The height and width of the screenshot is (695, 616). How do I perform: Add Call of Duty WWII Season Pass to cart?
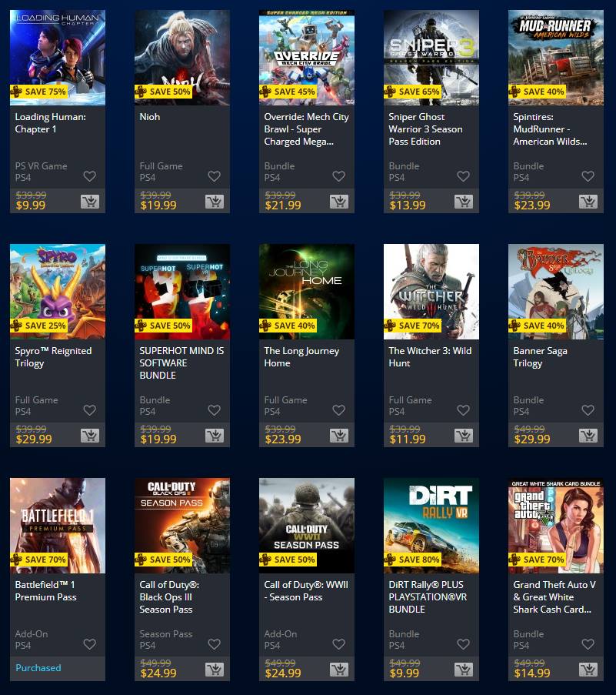click(339, 670)
